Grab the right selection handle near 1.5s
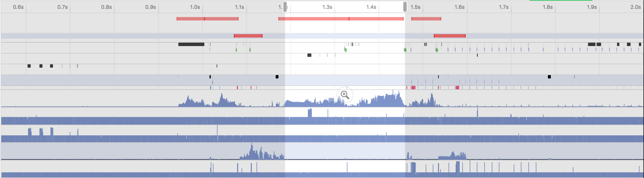Viewport: 644px width, 178px height. click(405, 7)
